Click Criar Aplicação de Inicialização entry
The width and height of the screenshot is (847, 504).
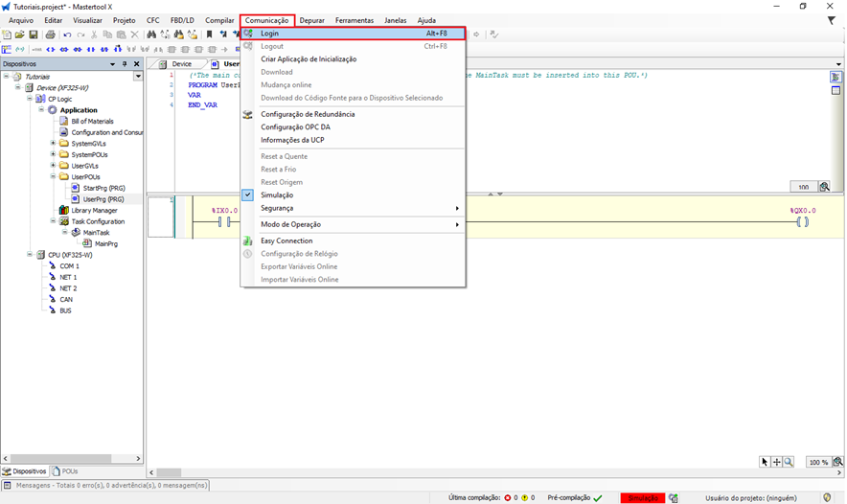pos(309,59)
